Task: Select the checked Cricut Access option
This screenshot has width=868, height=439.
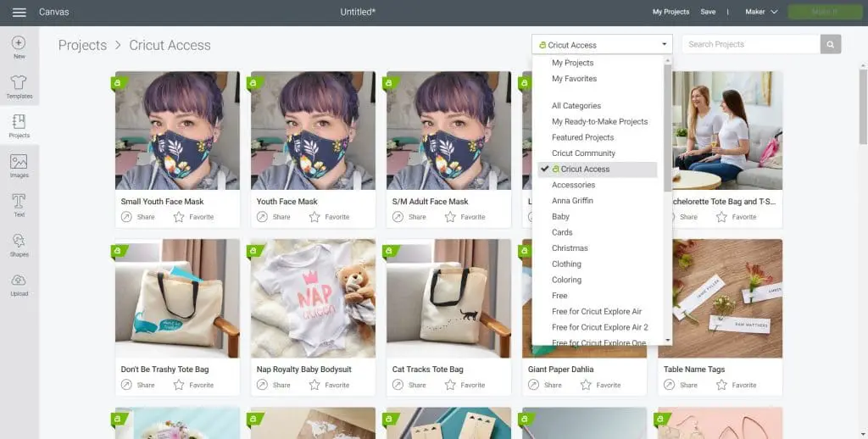Action: point(598,169)
